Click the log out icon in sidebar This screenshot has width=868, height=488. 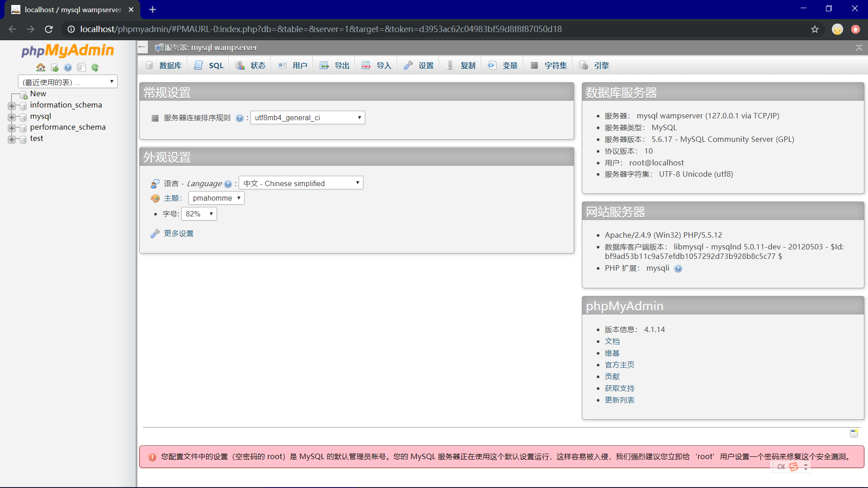55,68
